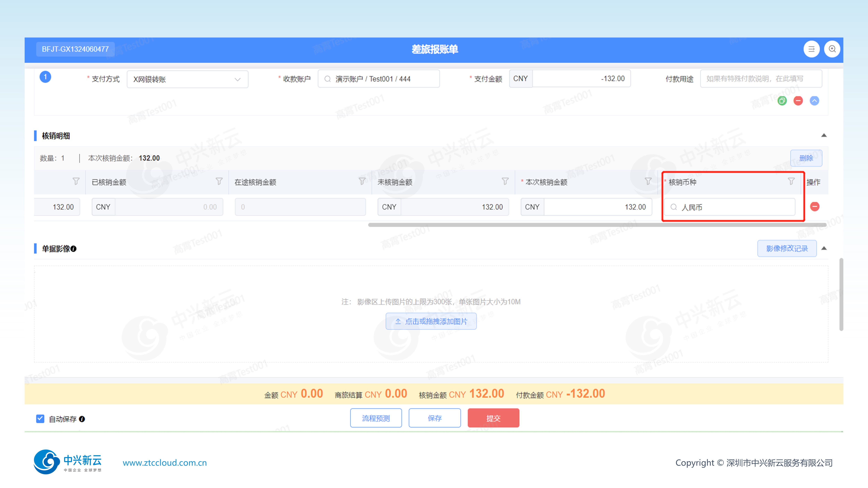Toggle the 自动保存 checkbox
This screenshot has height=488, width=868.
[40, 419]
